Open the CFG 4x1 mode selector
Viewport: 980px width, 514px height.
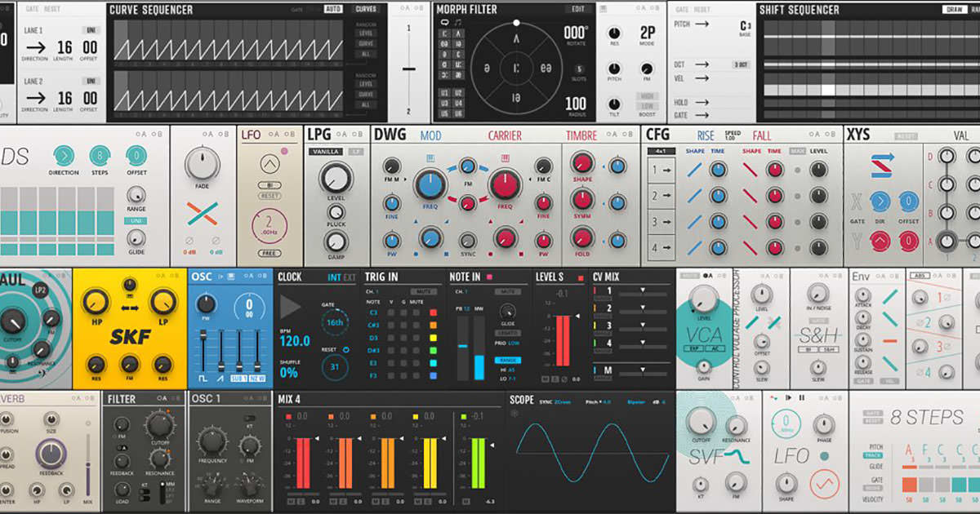pyautogui.click(x=660, y=151)
